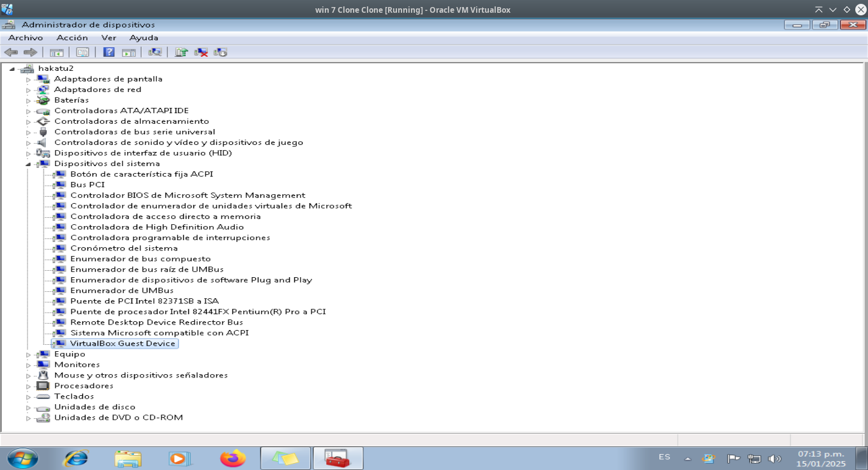
Task: Select Controladora de High Definition Audio
Action: point(156,227)
